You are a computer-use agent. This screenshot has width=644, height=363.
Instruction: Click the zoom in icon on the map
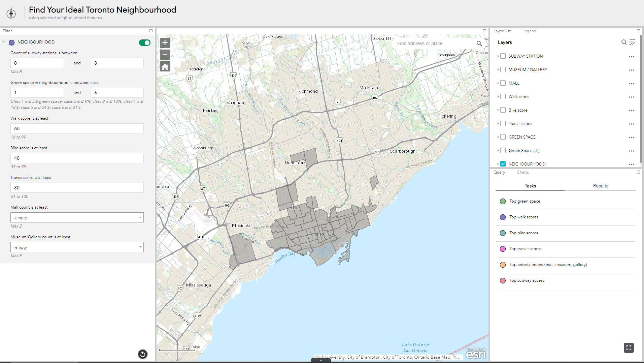(x=165, y=42)
